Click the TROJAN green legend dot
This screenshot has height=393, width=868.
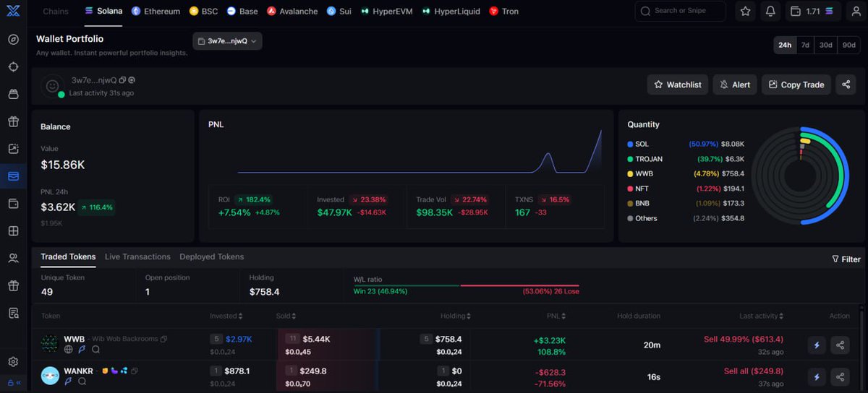click(x=631, y=159)
